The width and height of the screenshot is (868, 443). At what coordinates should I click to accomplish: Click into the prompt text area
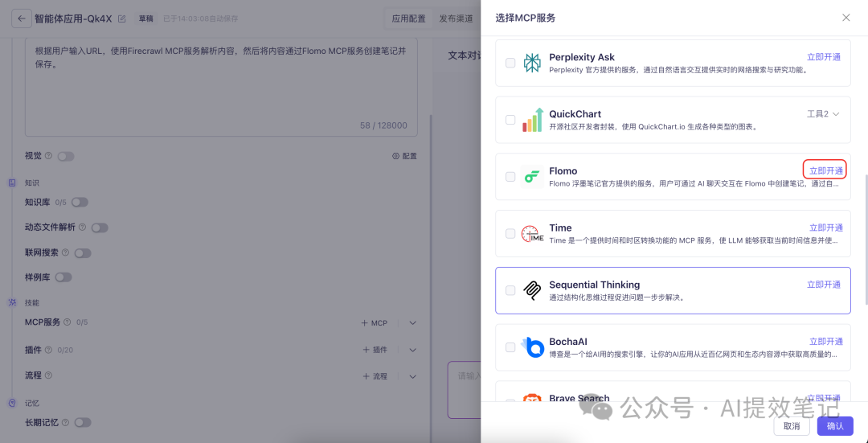tap(221, 87)
